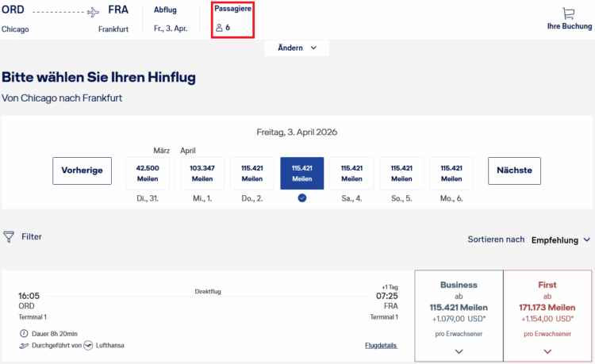Image resolution: width=595 pixels, height=364 pixels.
Task: Click Dauer 8h 20min text
Action: pos(55,334)
